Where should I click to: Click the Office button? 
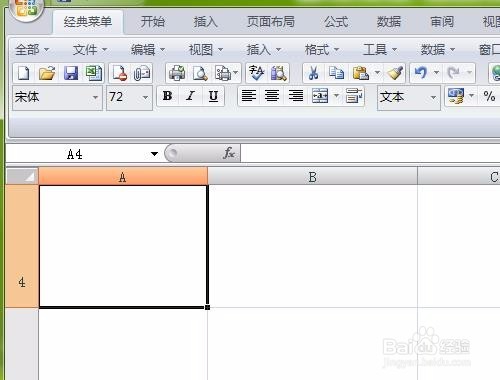pos(27,8)
